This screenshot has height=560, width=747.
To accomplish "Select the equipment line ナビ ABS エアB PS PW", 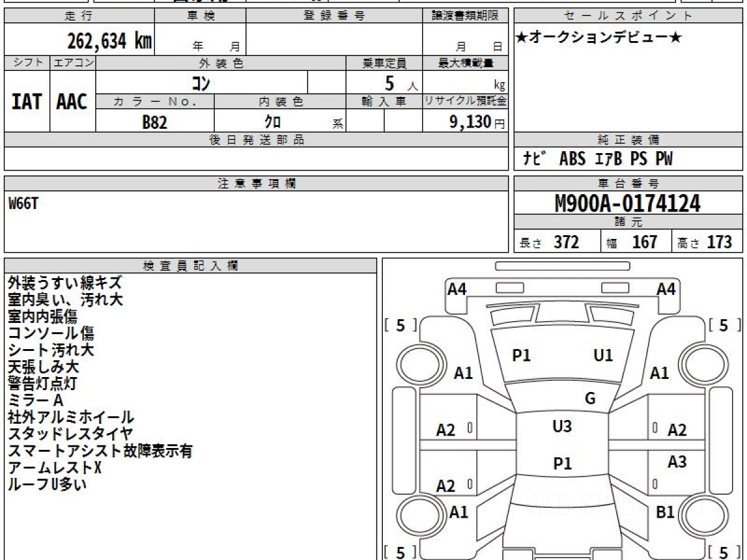I will (598, 159).
